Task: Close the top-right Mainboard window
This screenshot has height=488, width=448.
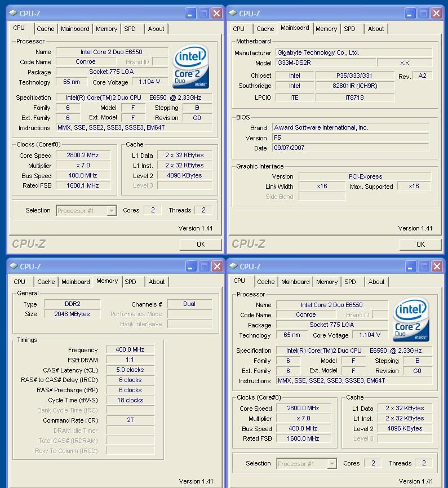Action: pyautogui.click(x=437, y=14)
